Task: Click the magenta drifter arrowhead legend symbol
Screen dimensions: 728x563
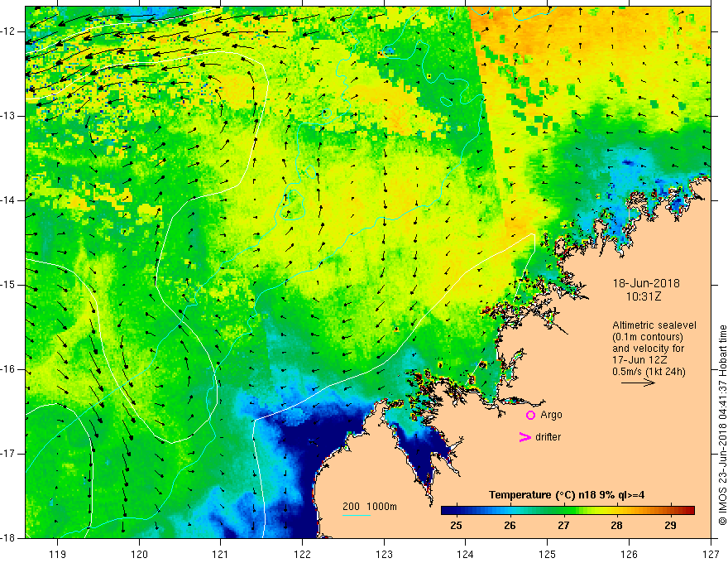Action: [x=525, y=437]
